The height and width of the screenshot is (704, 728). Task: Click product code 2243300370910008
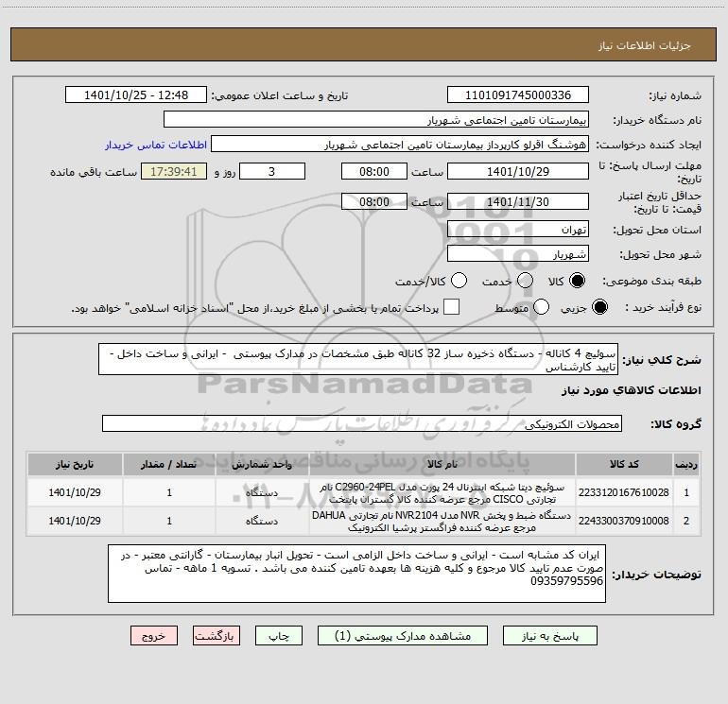point(624,522)
